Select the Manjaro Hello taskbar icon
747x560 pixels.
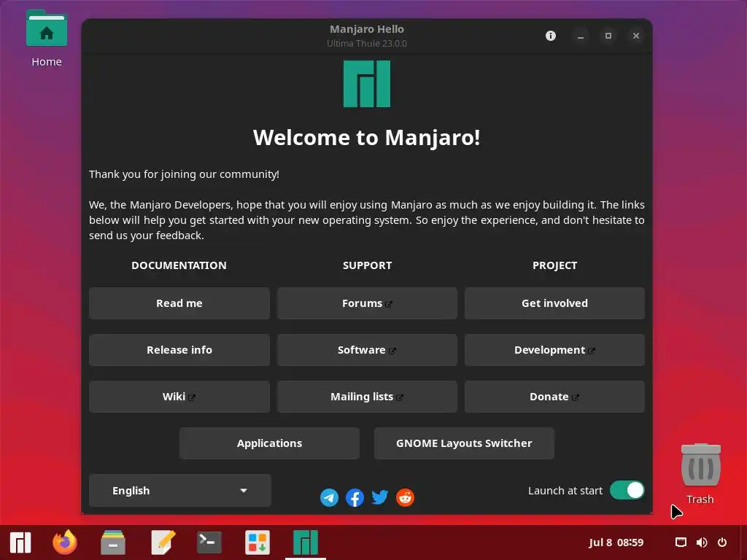click(x=306, y=542)
